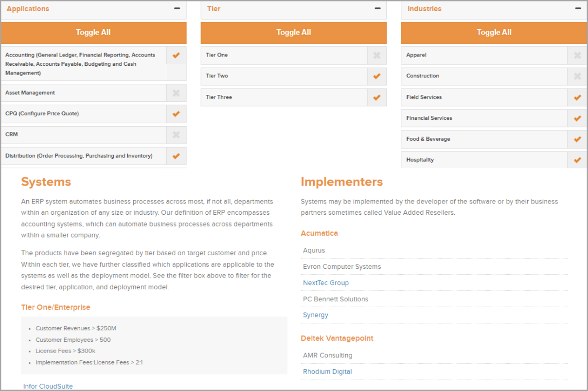
Task: Click the checkmark icon next to Tier Three
Action: pos(376,97)
